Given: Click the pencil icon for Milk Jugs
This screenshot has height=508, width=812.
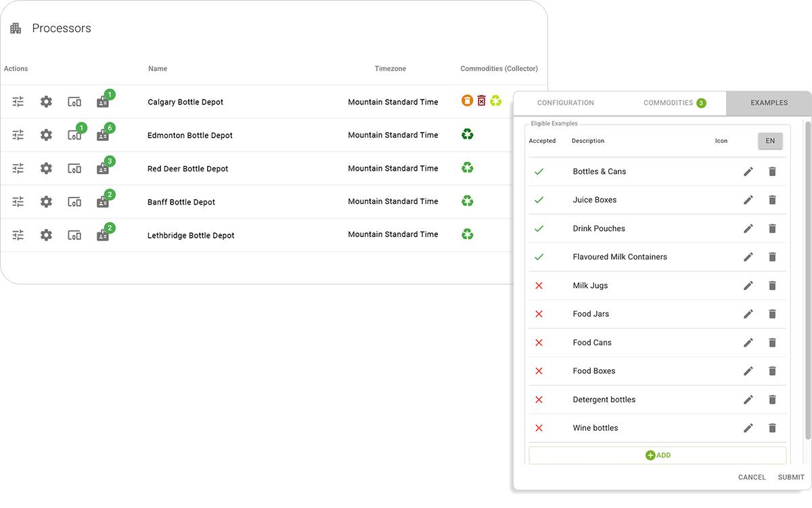Looking at the screenshot, I should click(x=748, y=285).
